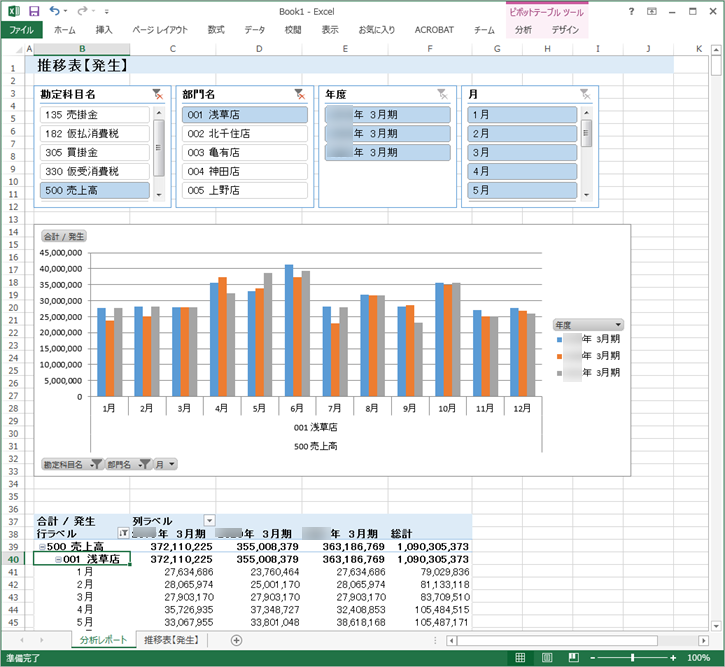The width and height of the screenshot is (725, 667).
Task: Open the ページレイアウト ribbon tab
Action: (160, 30)
